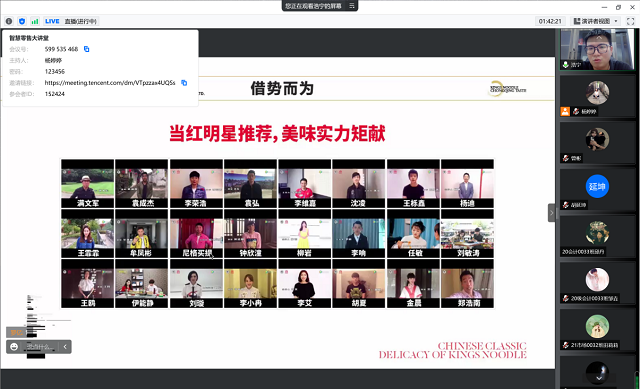Enter full screen mode

[631, 21]
